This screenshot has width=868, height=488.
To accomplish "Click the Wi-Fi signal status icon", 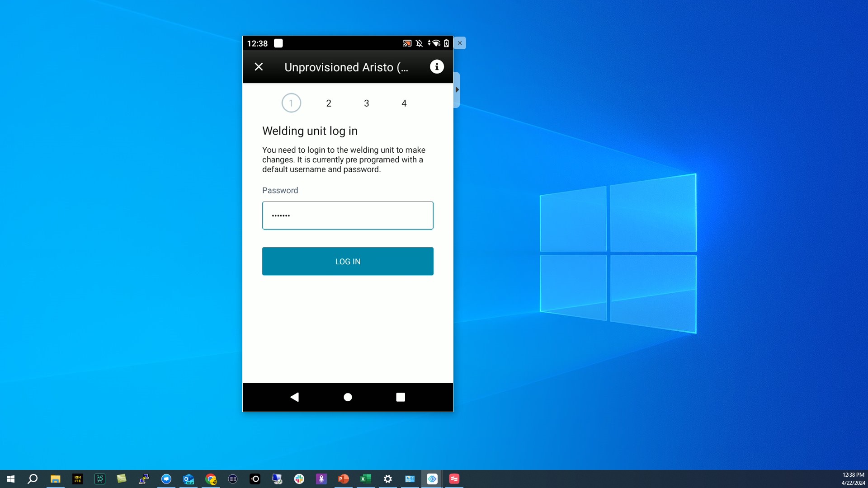I will (436, 43).
